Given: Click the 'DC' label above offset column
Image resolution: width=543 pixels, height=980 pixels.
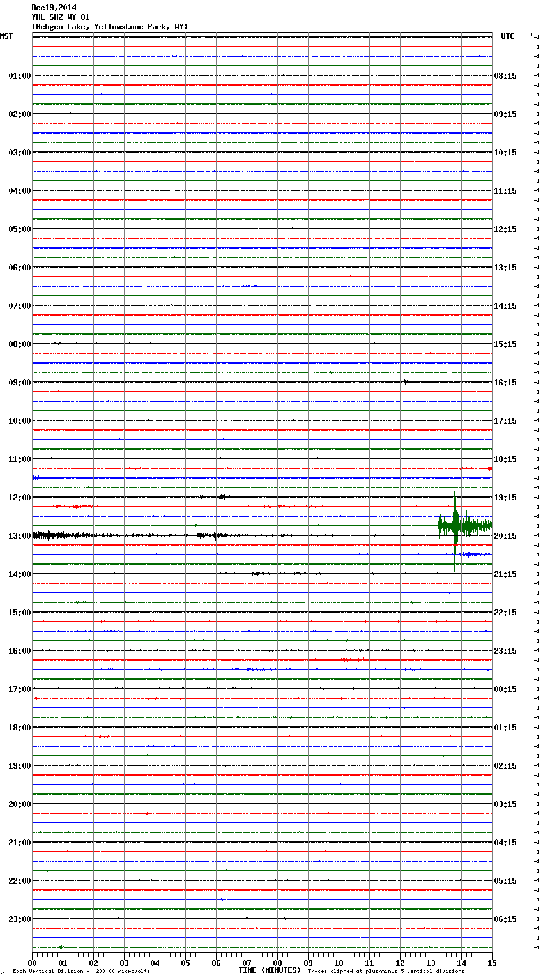Looking at the screenshot, I should pos(530,34).
